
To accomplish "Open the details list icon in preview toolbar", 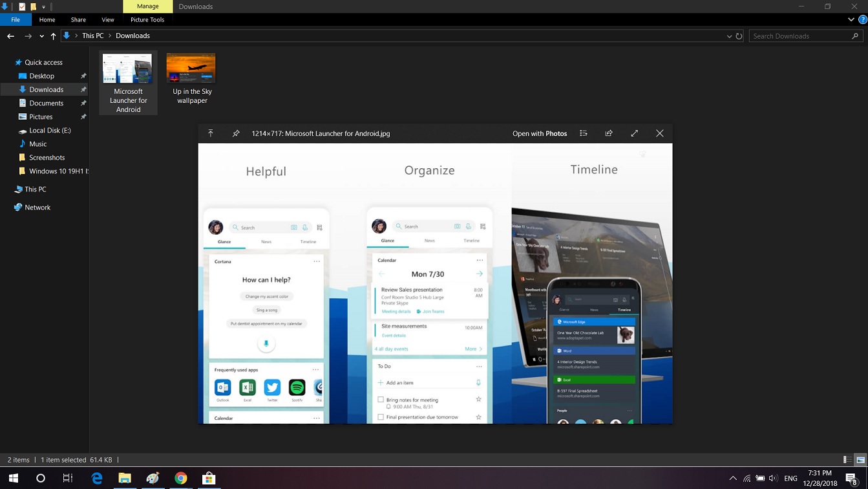I will point(584,133).
